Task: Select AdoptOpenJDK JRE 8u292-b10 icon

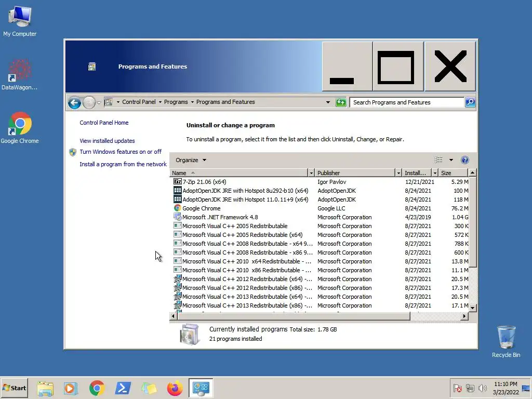Action: click(x=178, y=190)
